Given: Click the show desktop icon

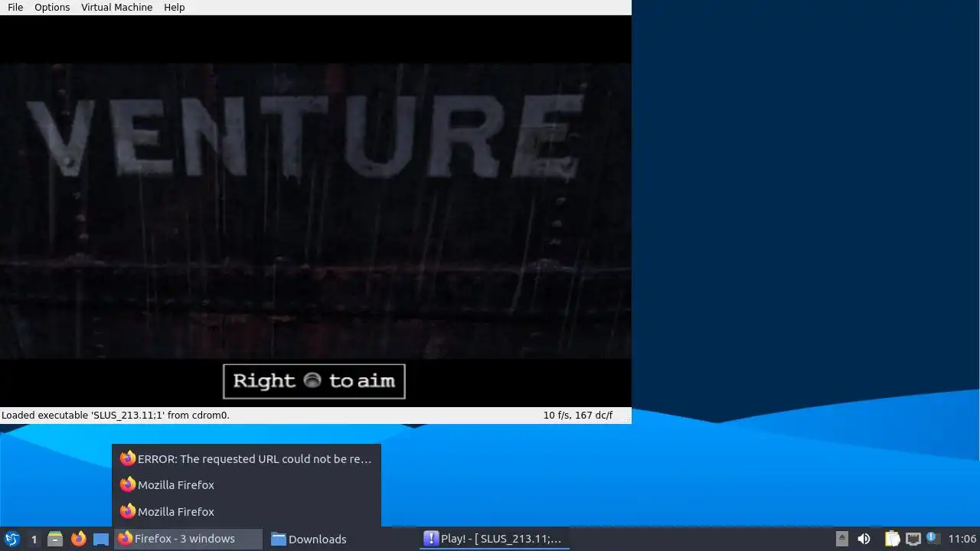Looking at the screenshot, I should pyautogui.click(x=101, y=539).
